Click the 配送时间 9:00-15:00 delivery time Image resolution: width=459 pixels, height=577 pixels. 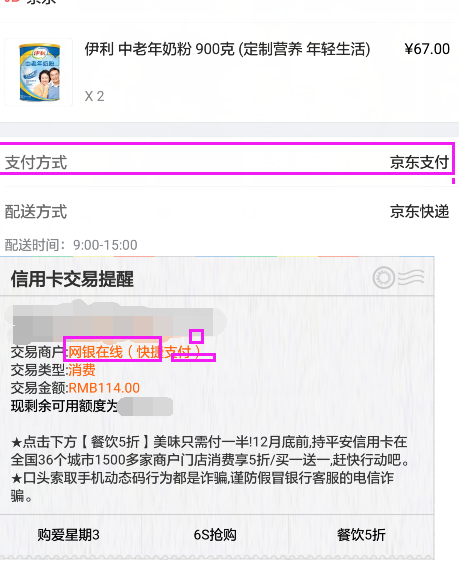pyautogui.click(x=71, y=245)
